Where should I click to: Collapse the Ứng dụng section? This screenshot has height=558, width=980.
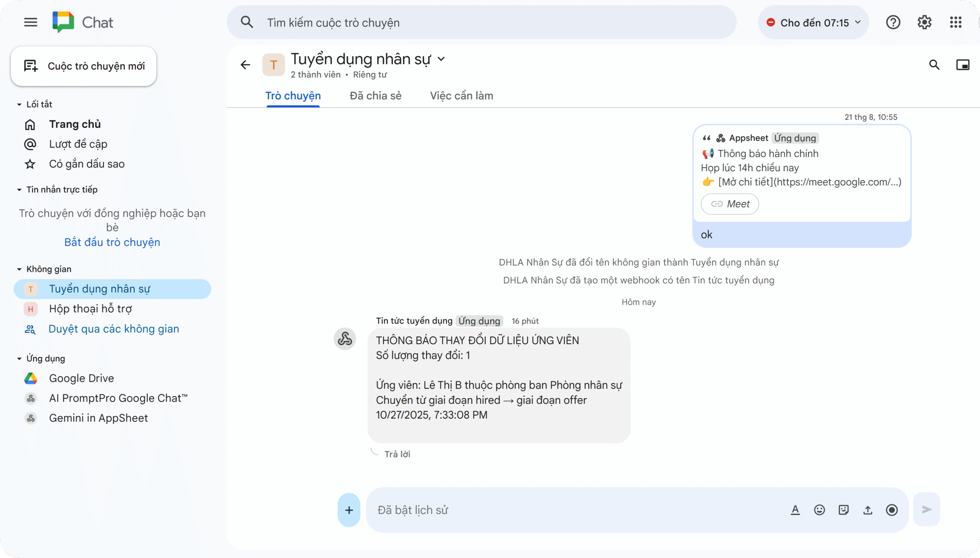pos(19,359)
